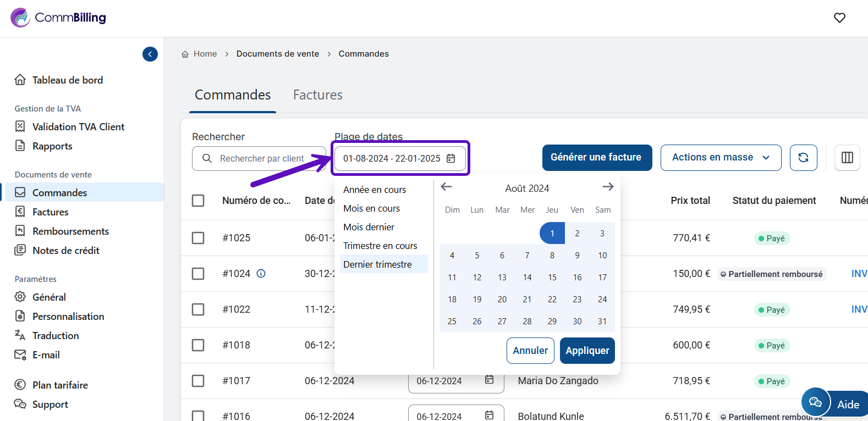This screenshot has width=868, height=421.
Task: Go to the previous month in calendar
Action: coord(447,187)
